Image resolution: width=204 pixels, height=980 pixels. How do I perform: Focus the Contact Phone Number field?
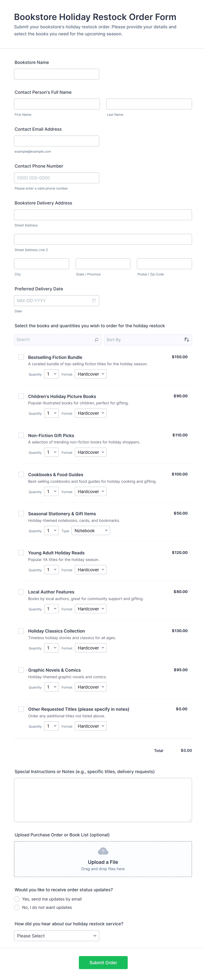[x=57, y=178]
